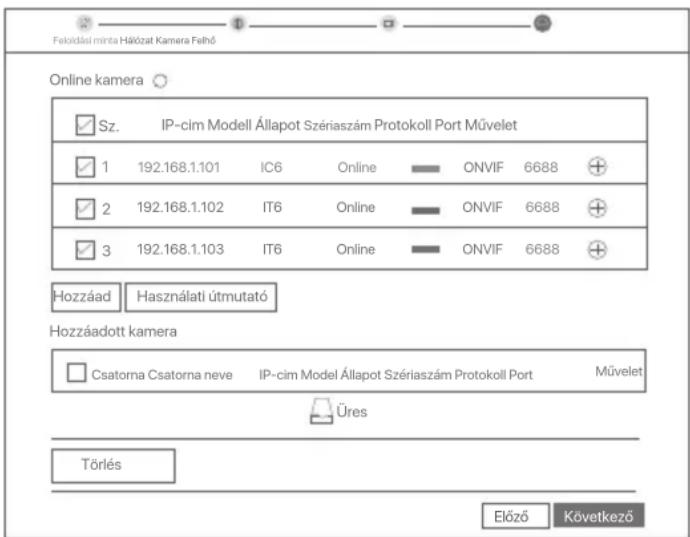Click the unlock pattern step icon

(x=84, y=23)
